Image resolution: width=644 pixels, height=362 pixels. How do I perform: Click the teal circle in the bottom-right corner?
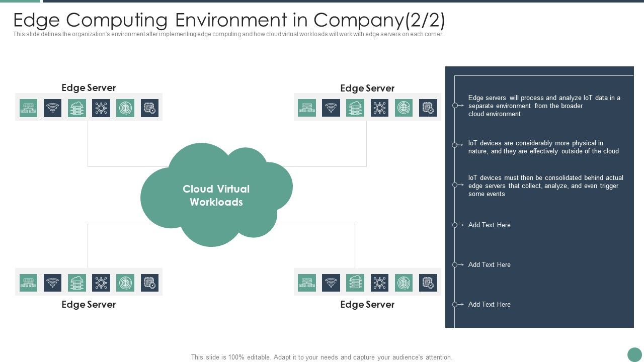click(633, 353)
